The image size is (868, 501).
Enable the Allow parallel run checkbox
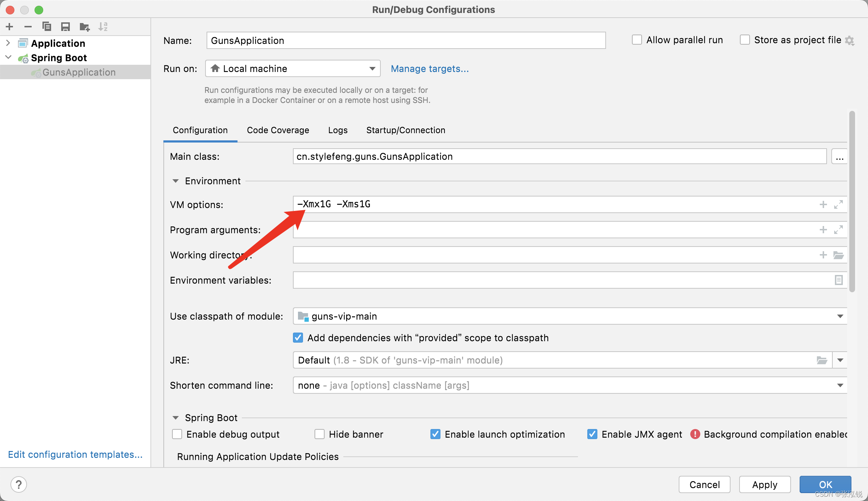[x=637, y=40]
